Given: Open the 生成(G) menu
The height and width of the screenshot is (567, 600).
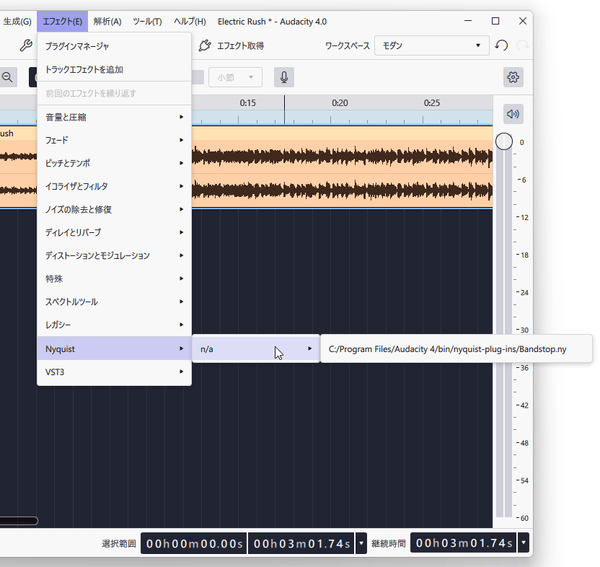Looking at the screenshot, I should tap(17, 21).
